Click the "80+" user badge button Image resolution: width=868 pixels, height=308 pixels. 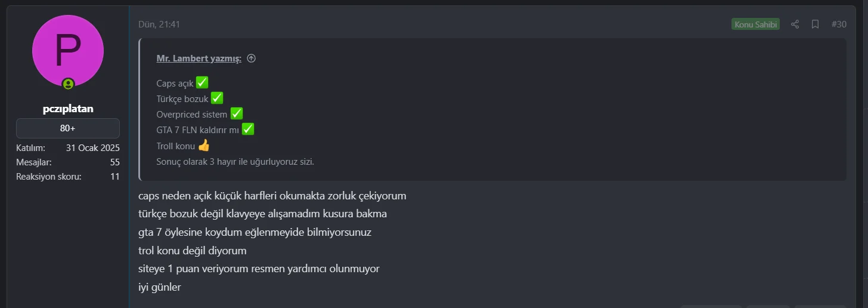68,128
